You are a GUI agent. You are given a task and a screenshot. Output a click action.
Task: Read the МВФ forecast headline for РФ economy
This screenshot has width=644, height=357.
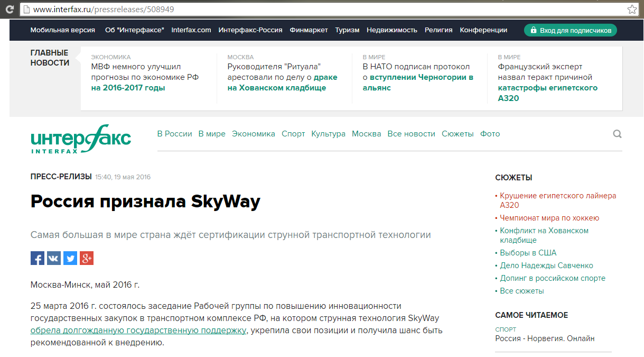pyautogui.click(x=145, y=77)
